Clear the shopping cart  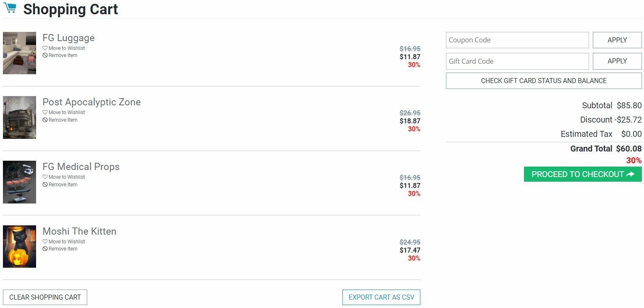(x=45, y=297)
